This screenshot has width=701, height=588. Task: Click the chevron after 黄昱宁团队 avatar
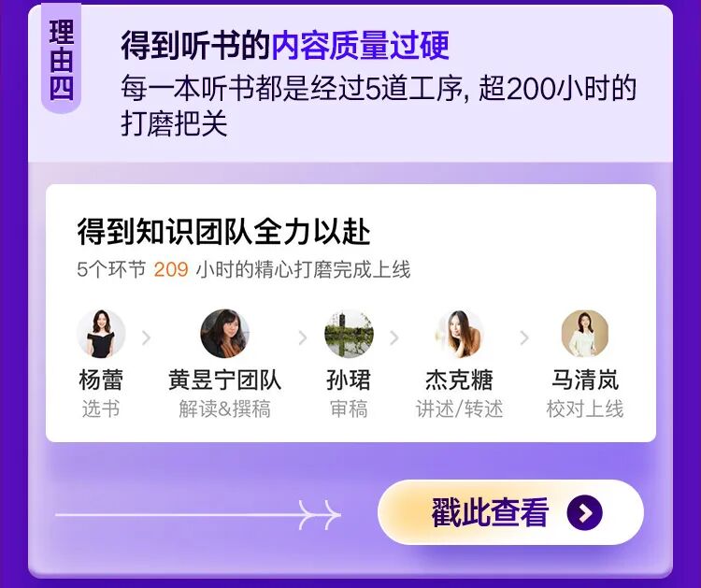[x=303, y=338]
